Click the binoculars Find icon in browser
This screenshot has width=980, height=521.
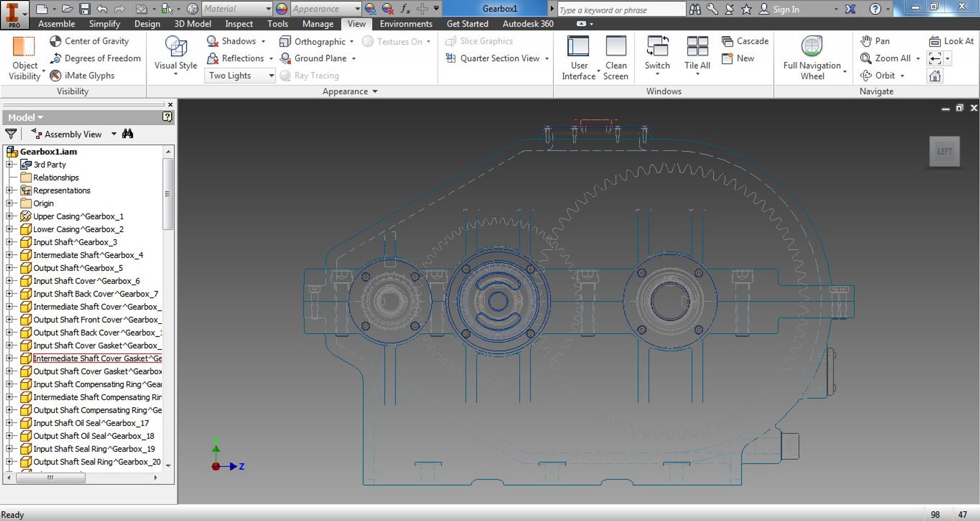pyautogui.click(x=128, y=134)
